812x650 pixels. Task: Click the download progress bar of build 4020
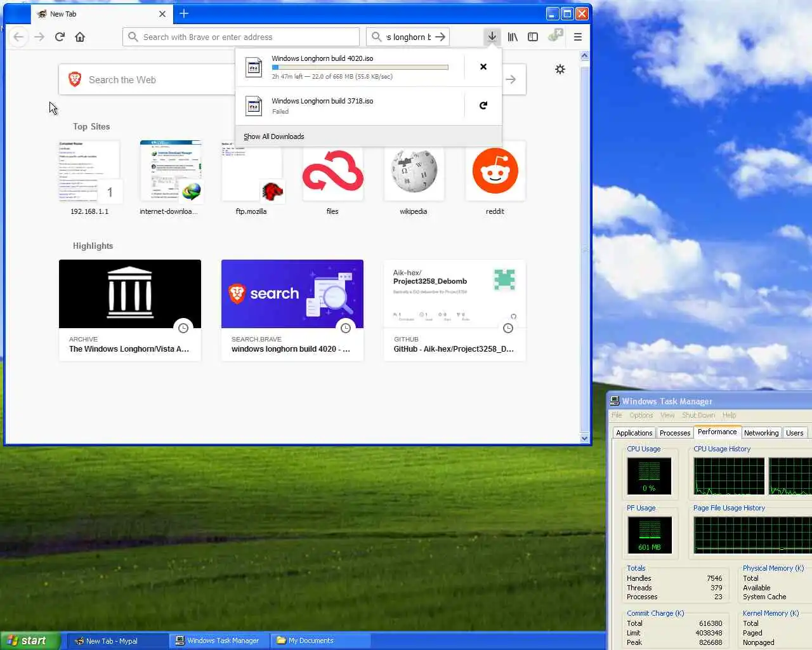point(360,67)
